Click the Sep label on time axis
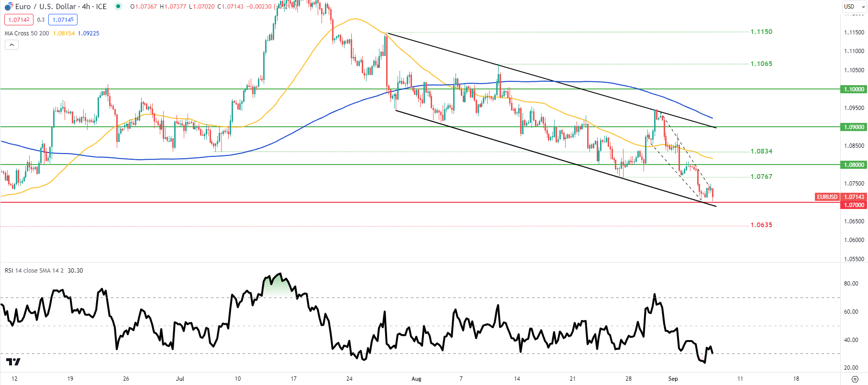The width and height of the screenshot is (868, 385). [673, 379]
